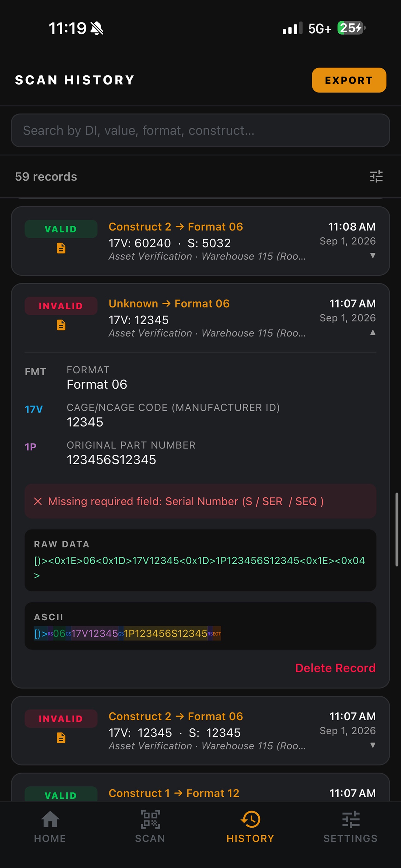
Task: Select the History tab
Action: coord(250,826)
